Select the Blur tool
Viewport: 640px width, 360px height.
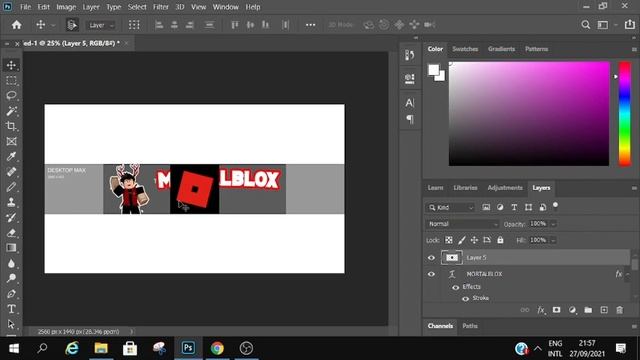pyautogui.click(x=11, y=263)
